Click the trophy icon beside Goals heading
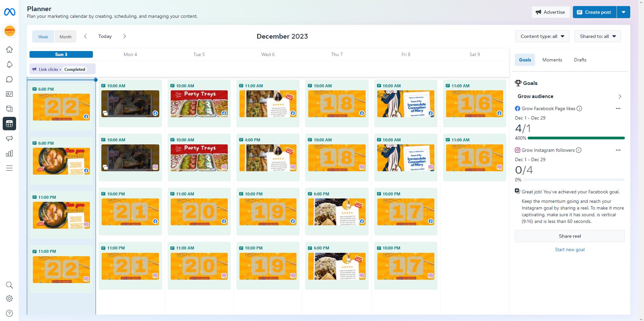 coord(518,83)
